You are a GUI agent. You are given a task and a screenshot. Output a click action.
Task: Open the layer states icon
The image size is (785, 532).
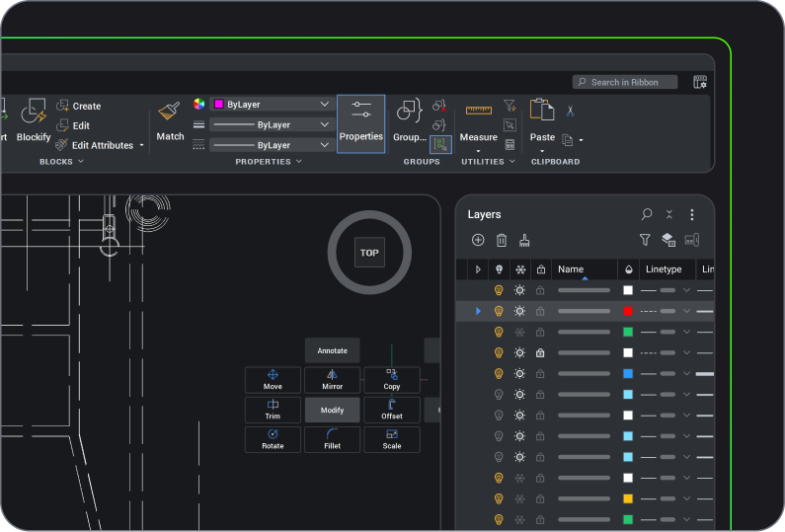click(668, 240)
